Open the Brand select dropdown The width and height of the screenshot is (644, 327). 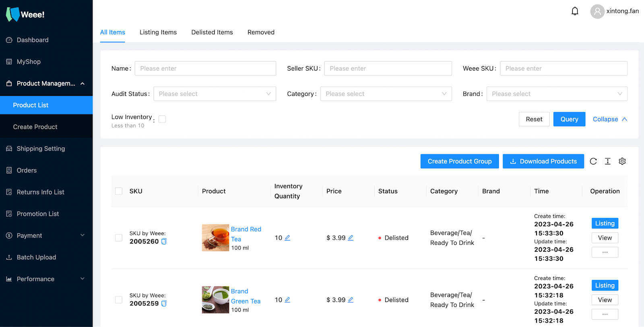[x=557, y=94]
